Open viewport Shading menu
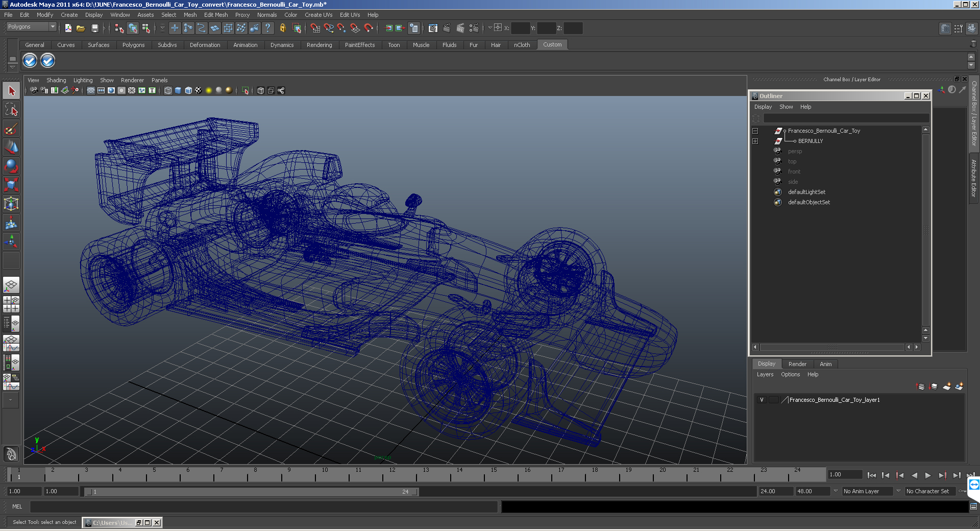The width and height of the screenshot is (980, 531). click(x=56, y=80)
